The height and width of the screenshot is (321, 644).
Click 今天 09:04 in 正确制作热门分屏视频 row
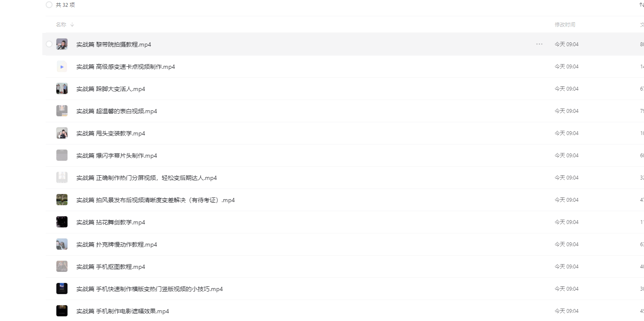tap(566, 177)
